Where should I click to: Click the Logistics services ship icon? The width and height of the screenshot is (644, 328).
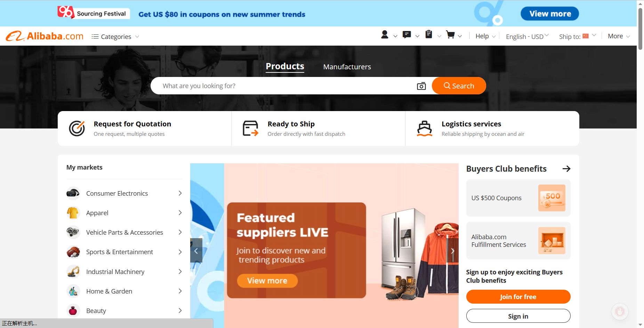(x=425, y=128)
